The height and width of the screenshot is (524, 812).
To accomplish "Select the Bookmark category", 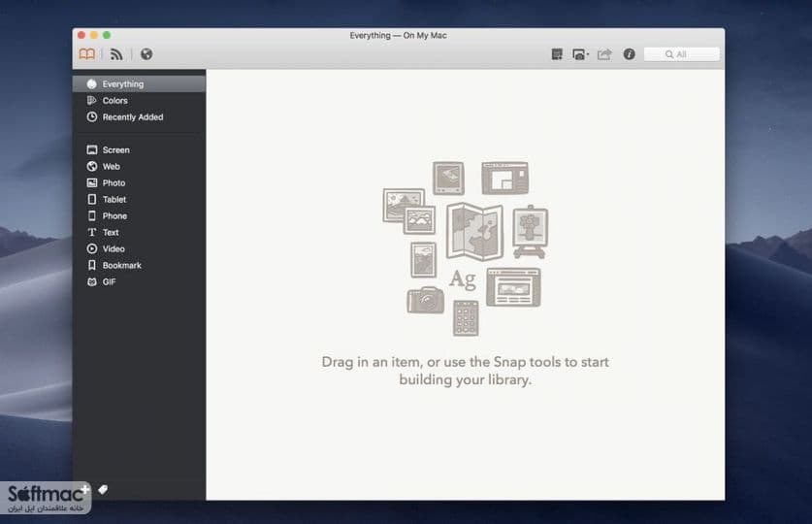I will tap(139, 265).
